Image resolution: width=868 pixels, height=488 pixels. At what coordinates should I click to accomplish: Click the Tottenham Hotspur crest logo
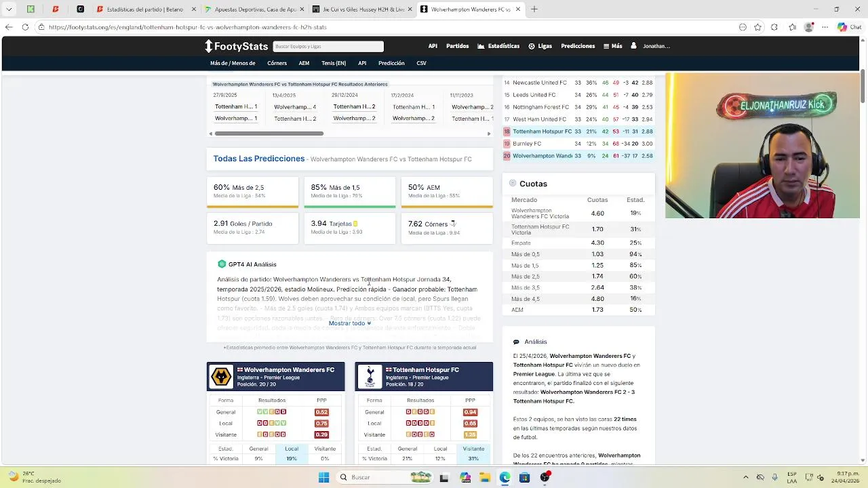[x=370, y=376]
